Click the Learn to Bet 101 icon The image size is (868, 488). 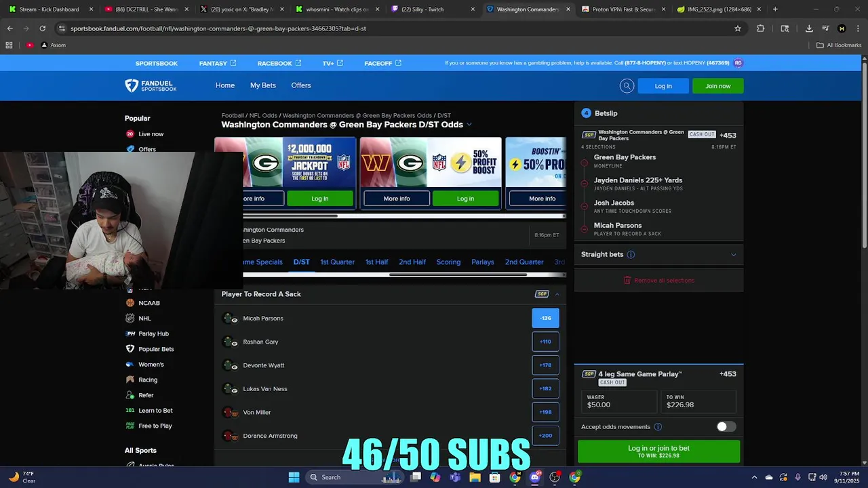point(130,411)
